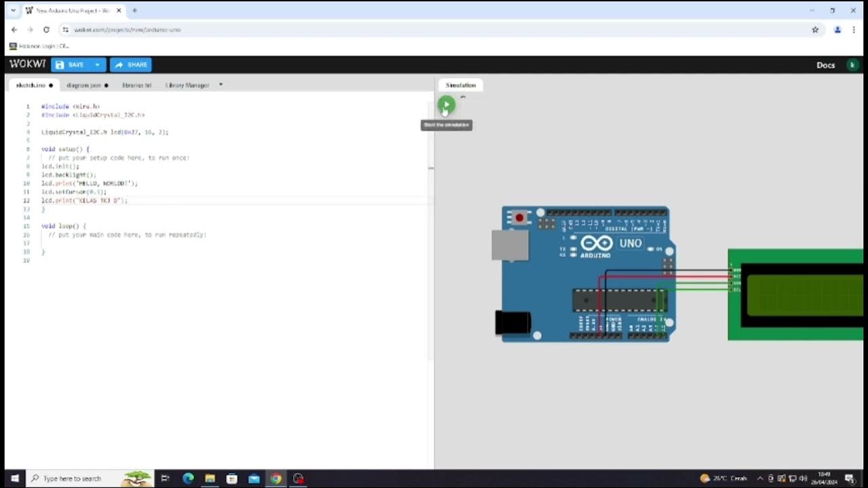Screen dimensions: 868x488
Task: Click the Arduino USB port connector
Action: [510, 245]
